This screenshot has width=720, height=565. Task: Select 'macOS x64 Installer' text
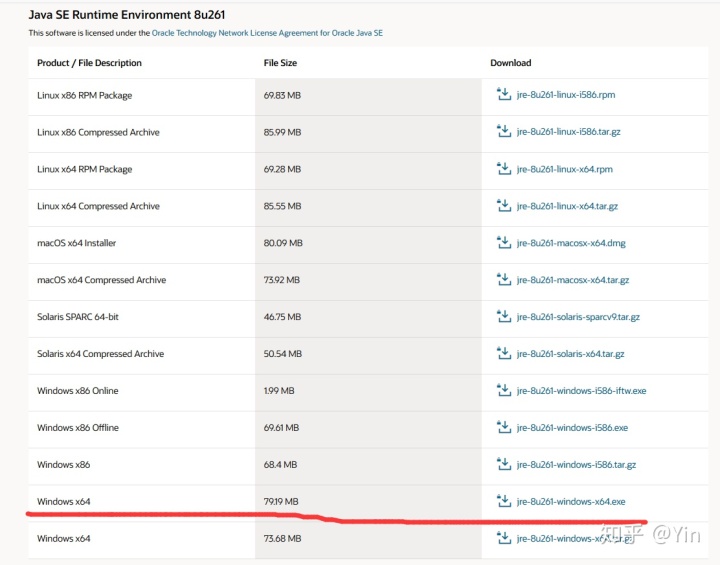76,243
